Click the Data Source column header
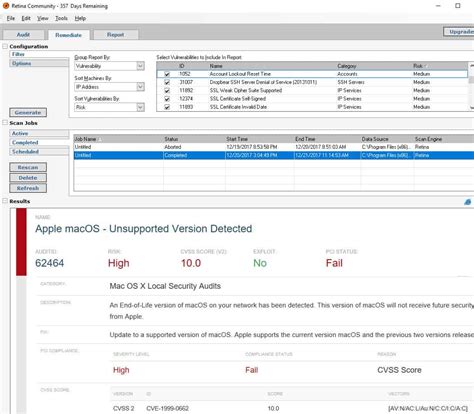This screenshot has width=474, height=414. pyautogui.click(x=387, y=139)
